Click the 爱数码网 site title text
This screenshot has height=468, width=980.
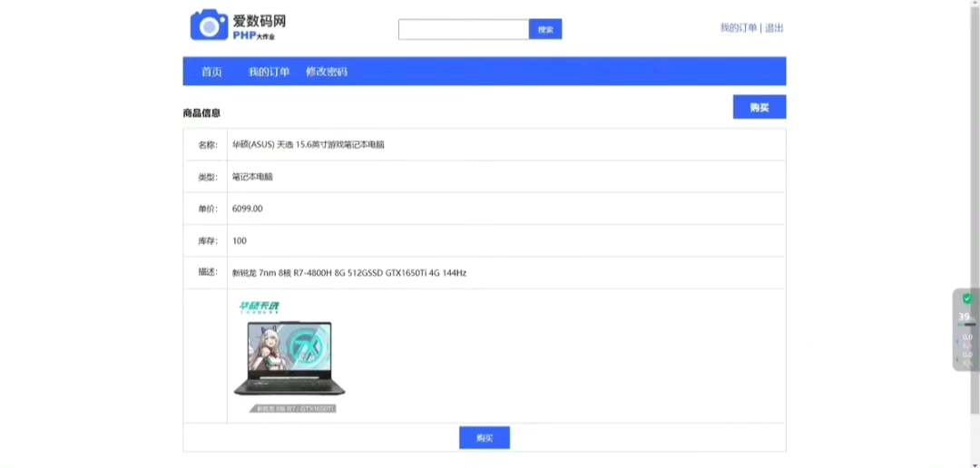260,21
